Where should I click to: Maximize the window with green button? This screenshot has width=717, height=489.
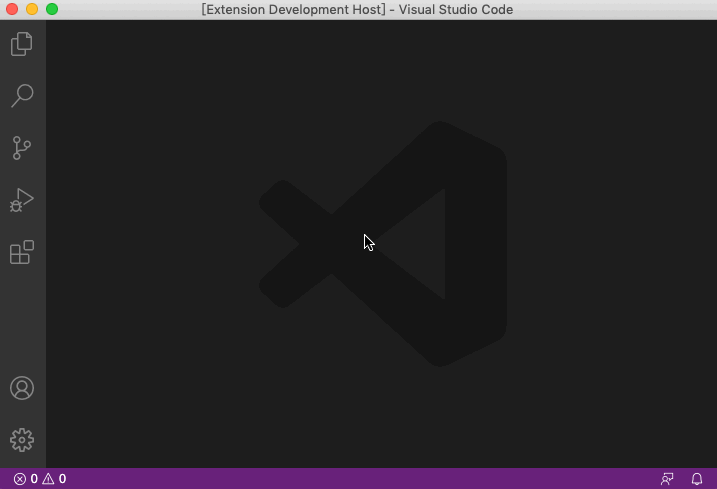tap(52, 9)
